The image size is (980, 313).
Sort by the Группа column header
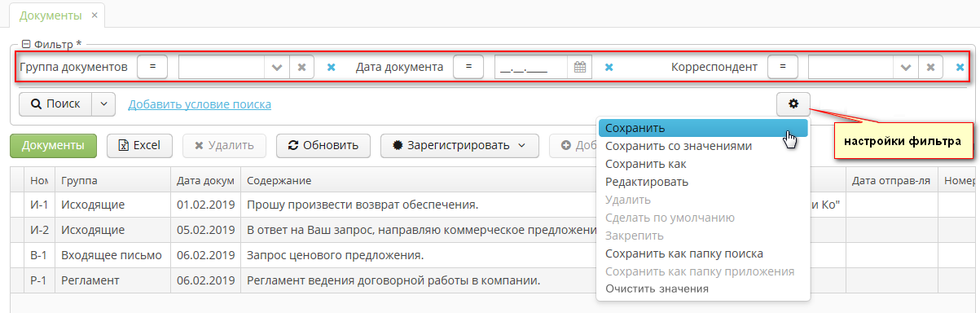[x=113, y=180]
